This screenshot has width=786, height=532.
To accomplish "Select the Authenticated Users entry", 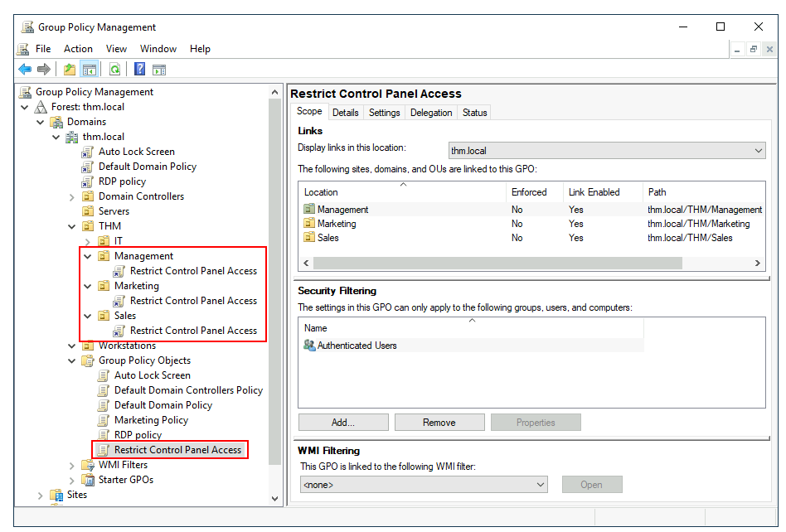I will [x=357, y=346].
